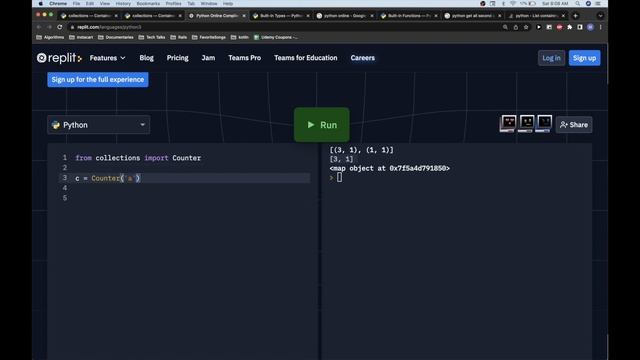The image size is (640, 360).
Task: Open the Algorithms bookmark folder
Action: 50,37
